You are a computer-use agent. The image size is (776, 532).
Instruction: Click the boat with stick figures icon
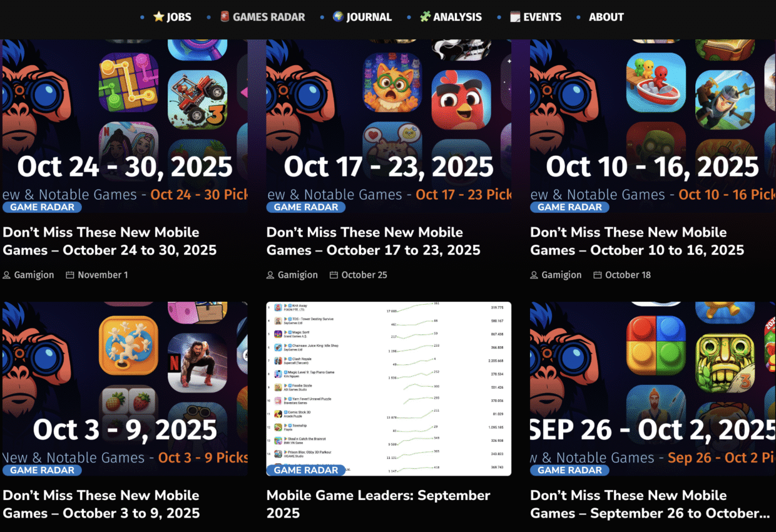(x=656, y=81)
